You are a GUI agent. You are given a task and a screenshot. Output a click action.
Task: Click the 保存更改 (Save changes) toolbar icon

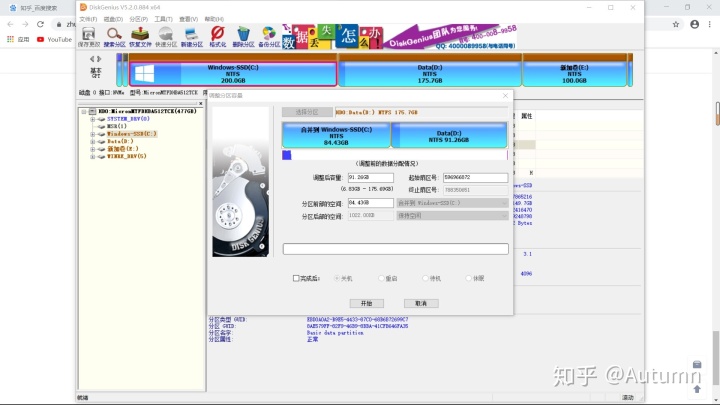(89, 37)
